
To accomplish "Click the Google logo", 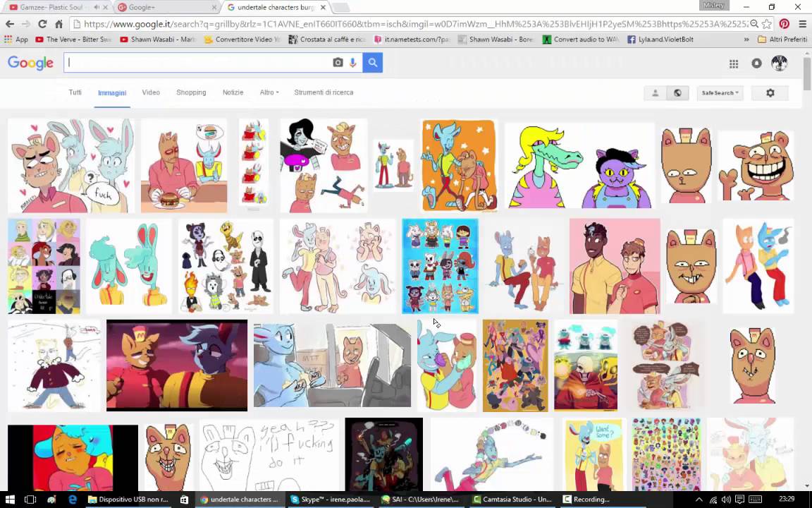I will 30,63.
